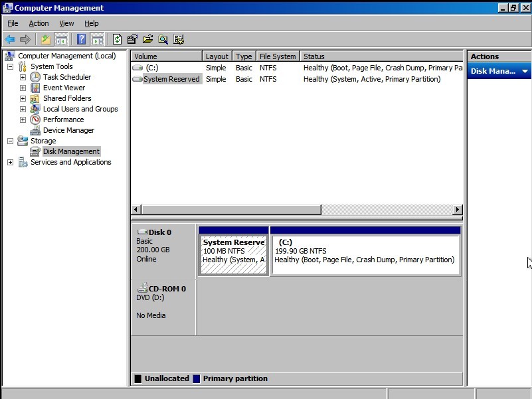Click the magnifier search toolbar icon
The width and height of the screenshot is (532, 399).
[x=163, y=40]
